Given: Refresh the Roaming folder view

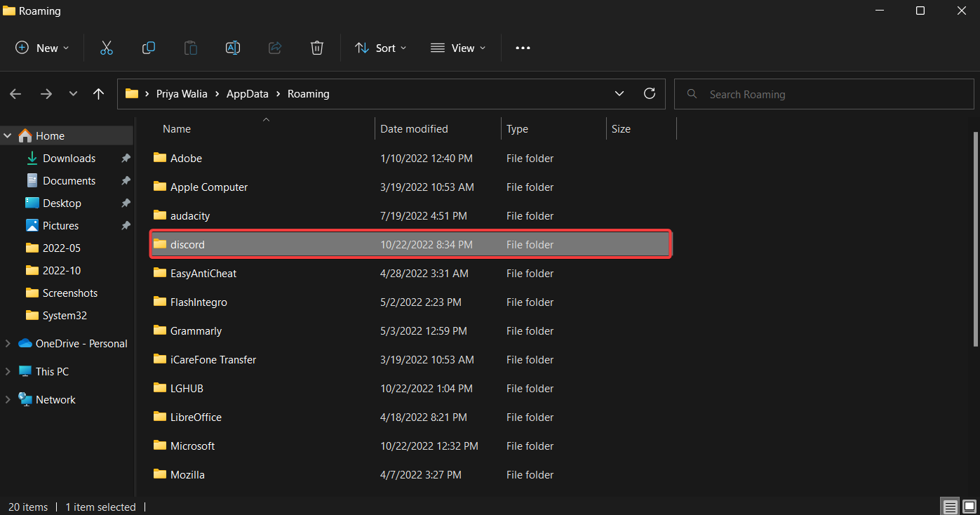Looking at the screenshot, I should tap(650, 93).
